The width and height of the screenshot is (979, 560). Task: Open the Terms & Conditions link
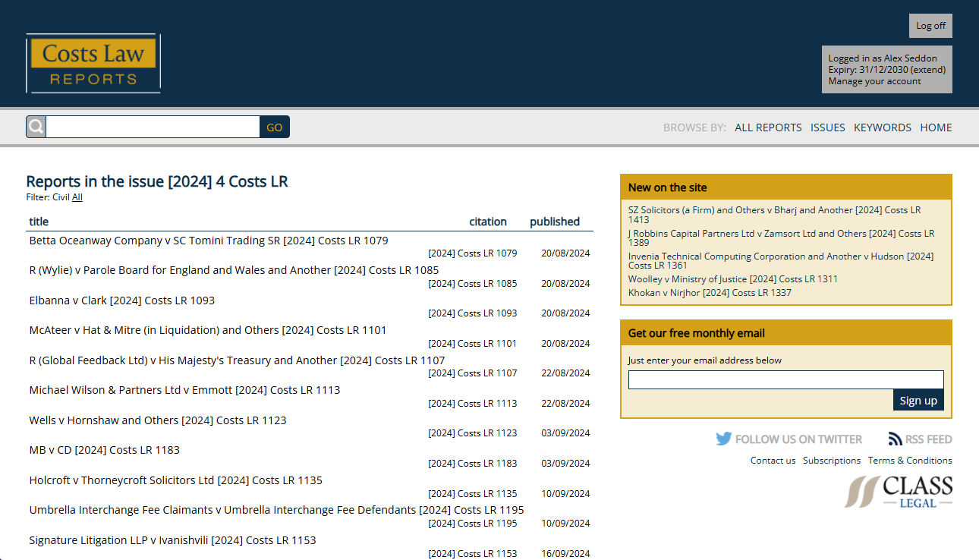(910, 461)
